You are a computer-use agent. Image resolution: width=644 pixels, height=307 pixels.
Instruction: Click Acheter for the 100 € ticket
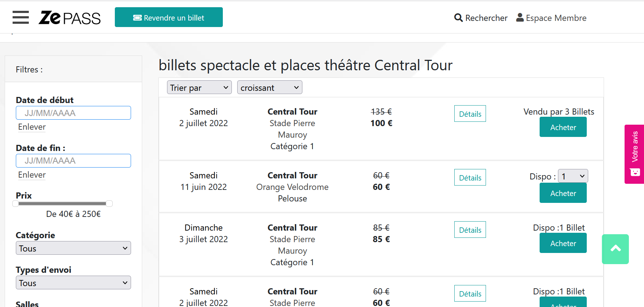[563, 127]
